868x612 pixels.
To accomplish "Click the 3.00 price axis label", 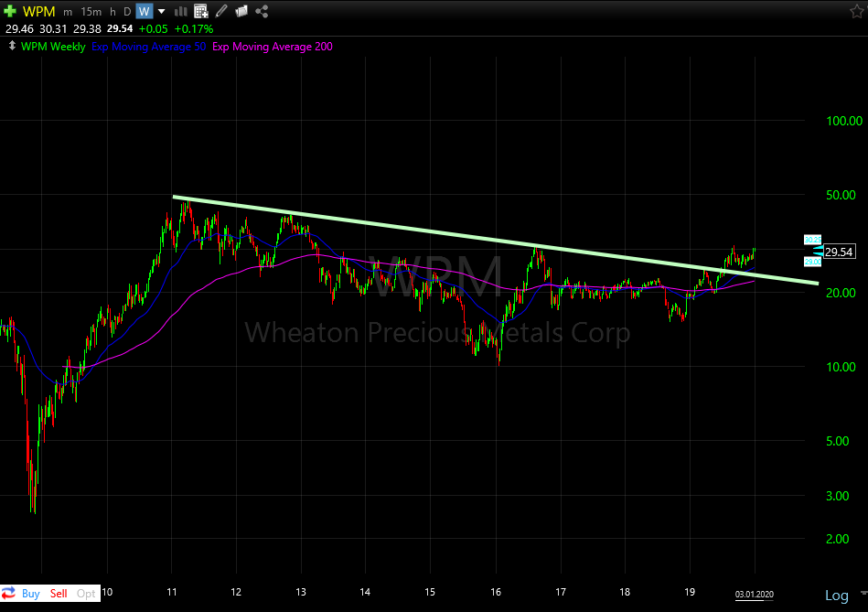I will (838, 496).
